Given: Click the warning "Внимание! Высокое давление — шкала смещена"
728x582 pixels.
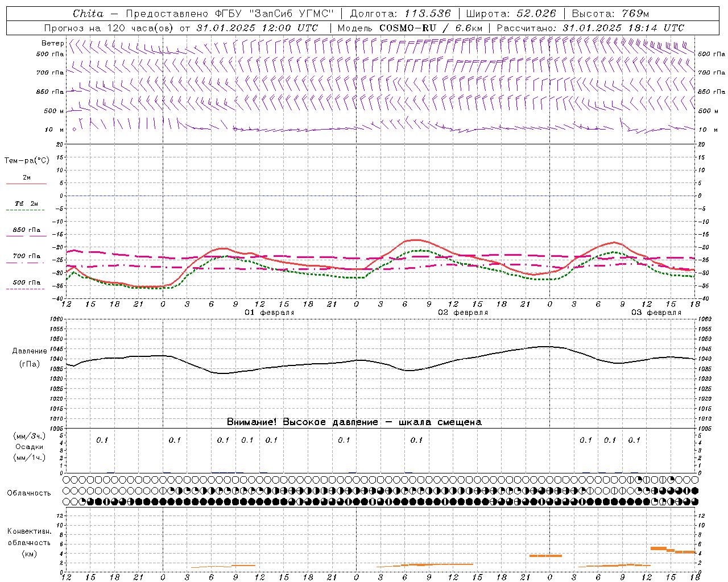Looking at the screenshot, I should (x=354, y=422).
